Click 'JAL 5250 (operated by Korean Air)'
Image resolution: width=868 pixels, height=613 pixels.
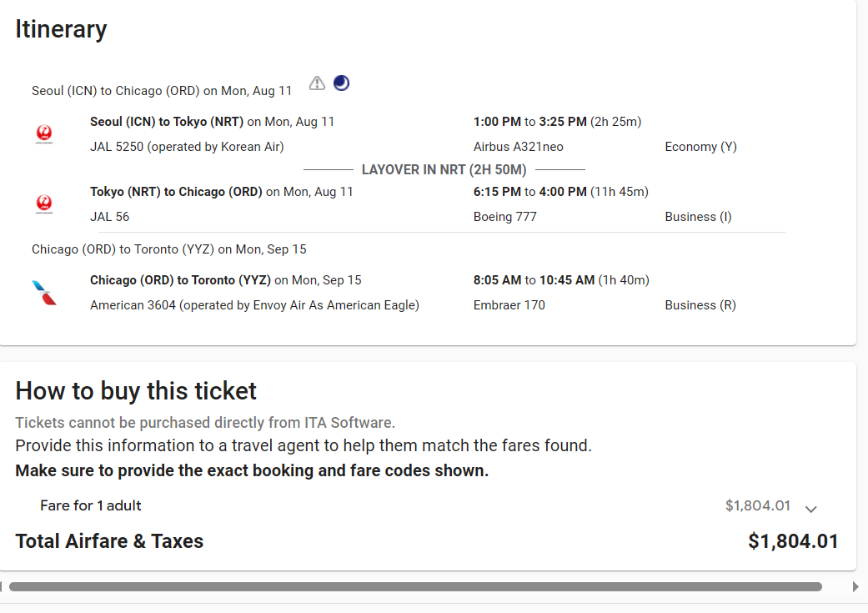click(x=187, y=147)
